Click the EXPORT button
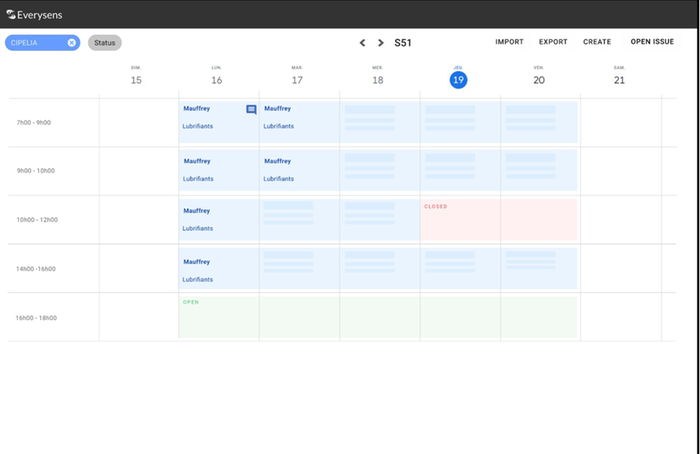This screenshot has height=454, width=700. coord(553,42)
